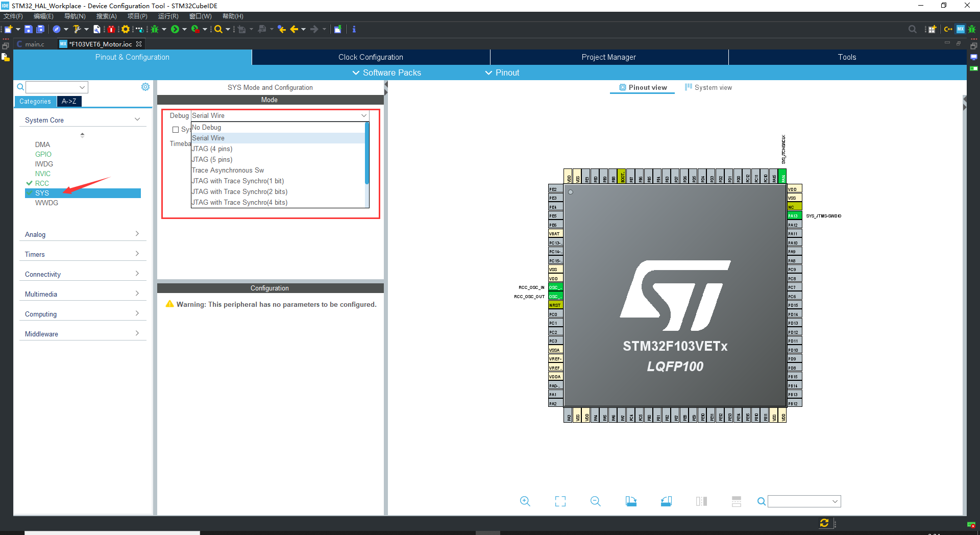Start debugging with the green bug icon
The width and height of the screenshot is (980, 535).
155,29
